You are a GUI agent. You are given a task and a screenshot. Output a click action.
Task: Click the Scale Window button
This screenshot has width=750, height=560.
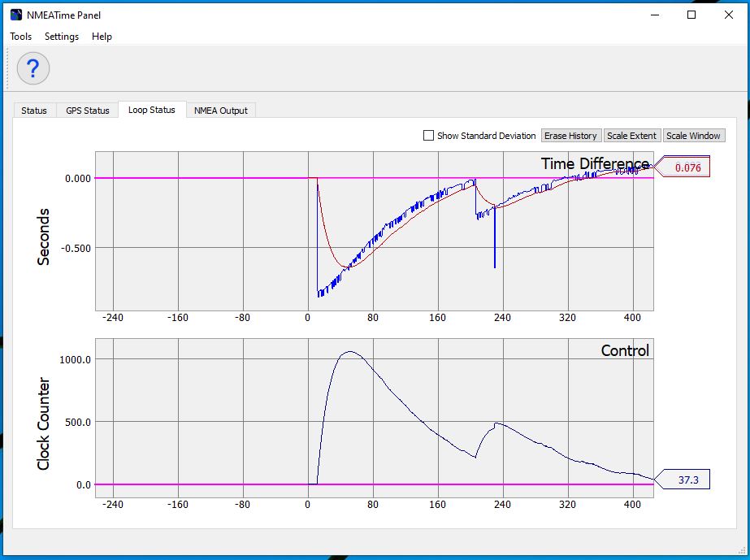click(693, 136)
